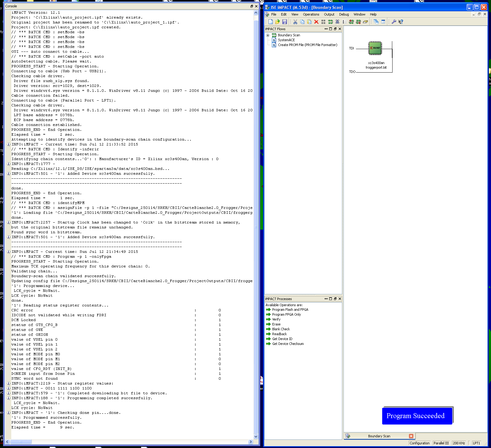Maximize the iMPACT Processes panel
Image resolution: width=491 pixels, height=448 pixels.
coord(330,299)
